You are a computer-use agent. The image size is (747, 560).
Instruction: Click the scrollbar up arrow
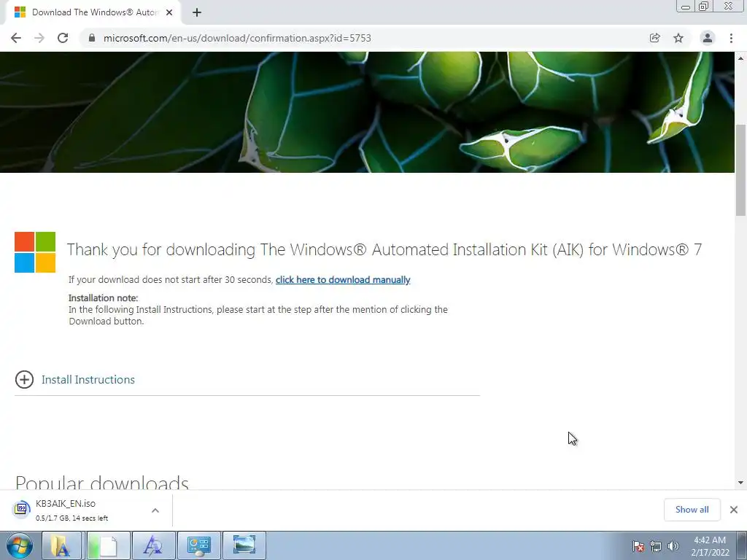tap(740, 58)
